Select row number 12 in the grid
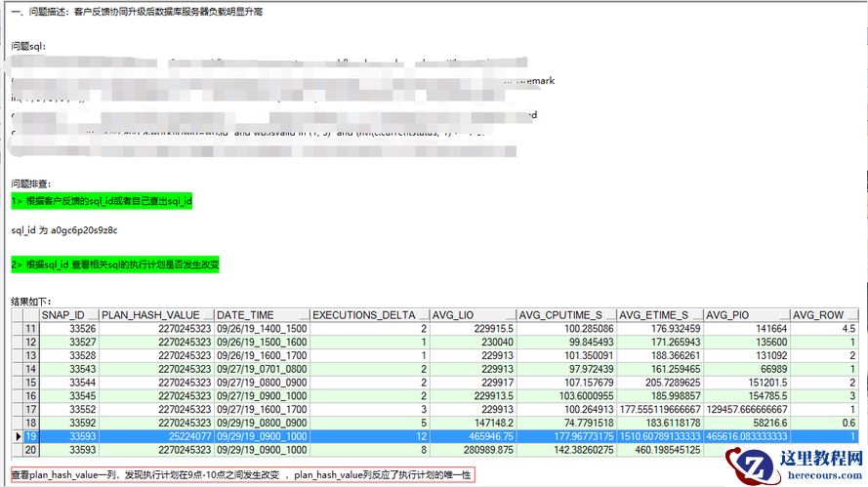 (x=30, y=342)
